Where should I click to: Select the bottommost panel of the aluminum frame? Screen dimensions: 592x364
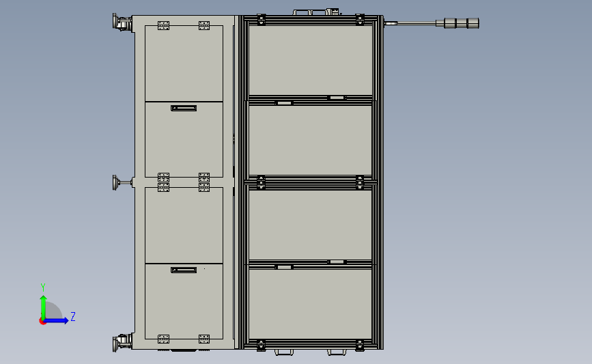point(311,304)
